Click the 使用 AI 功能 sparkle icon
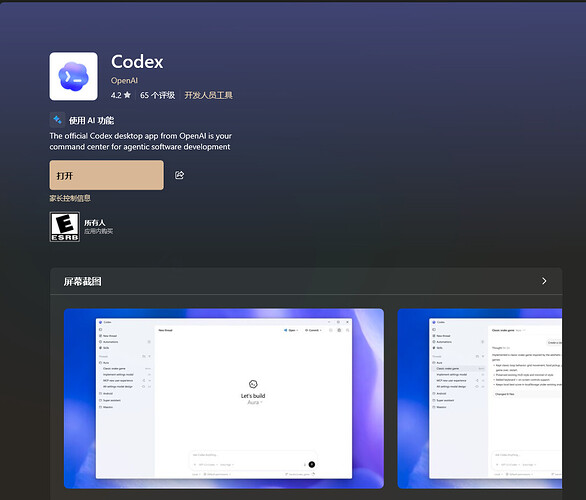Screen dimensions: 586x500 point(58,120)
